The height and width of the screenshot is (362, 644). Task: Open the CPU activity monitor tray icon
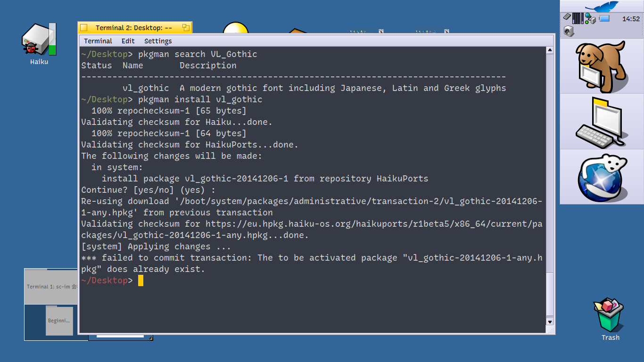coord(578,19)
